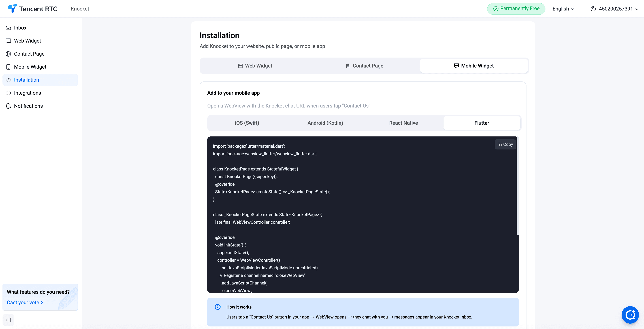Copy the Flutter code snippet
Screen dimensions: 644x329
tap(505, 144)
